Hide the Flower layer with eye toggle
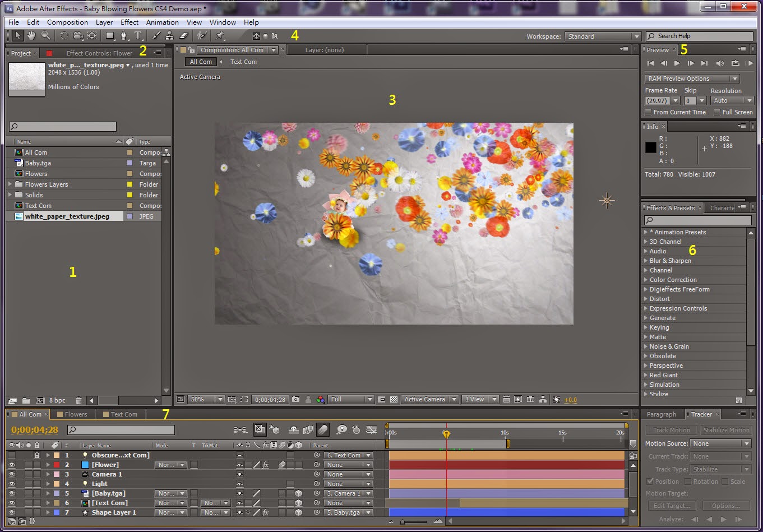 tap(12, 465)
